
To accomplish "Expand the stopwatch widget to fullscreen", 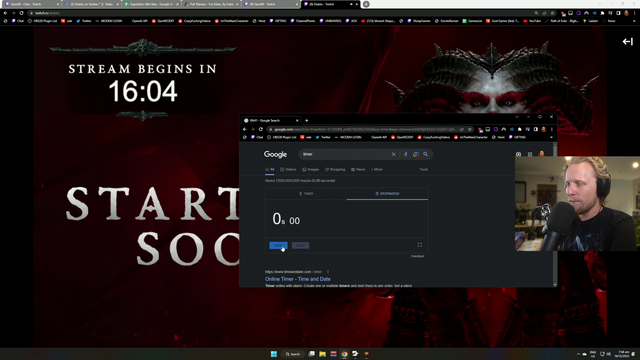I will [x=420, y=245].
